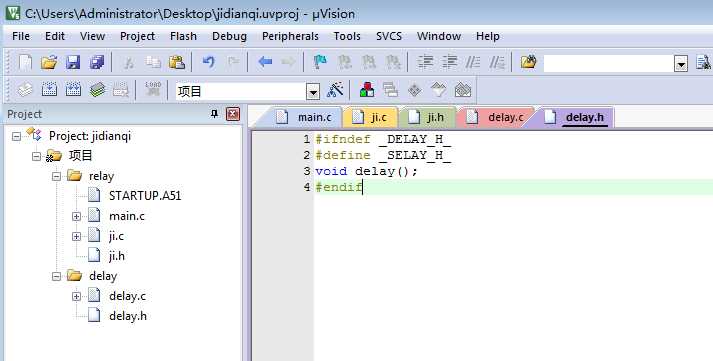This screenshot has height=361, width=713.
Task: Open the Tools menu
Action: (347, 36)
